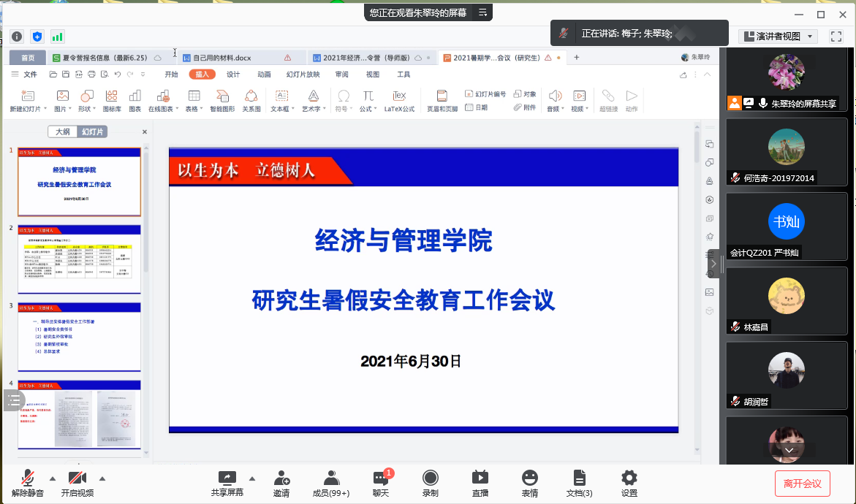Open the 聊天 chat panel
Image resolution: width=856 pixels, height=504 pixels.
click(381, 478)
